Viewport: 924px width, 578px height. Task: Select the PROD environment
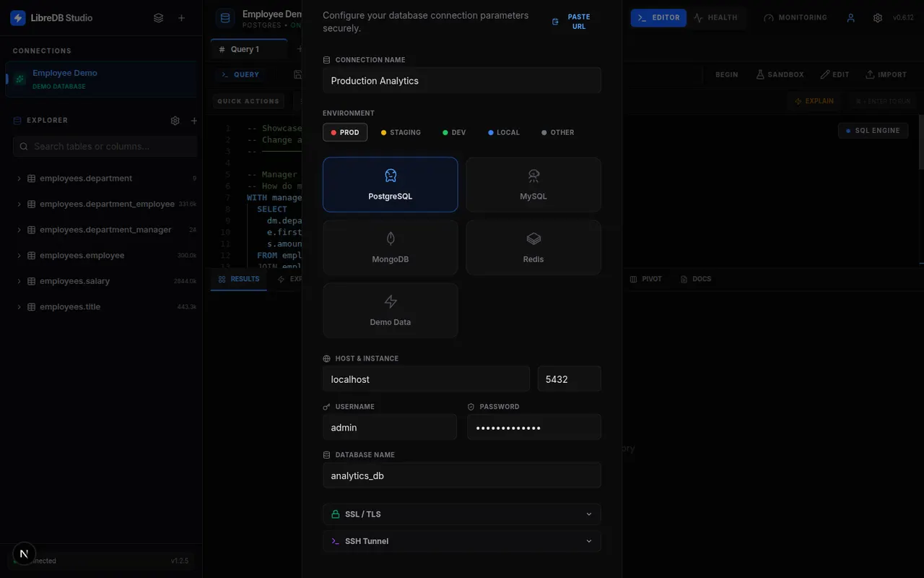pyautogui.click(x=345, y=132)
